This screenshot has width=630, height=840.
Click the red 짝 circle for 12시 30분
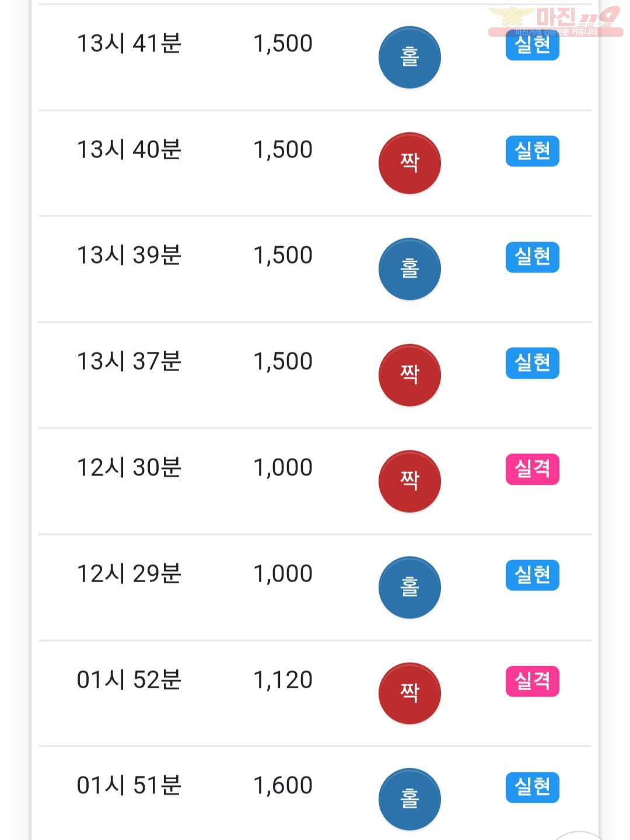[409, 481]
